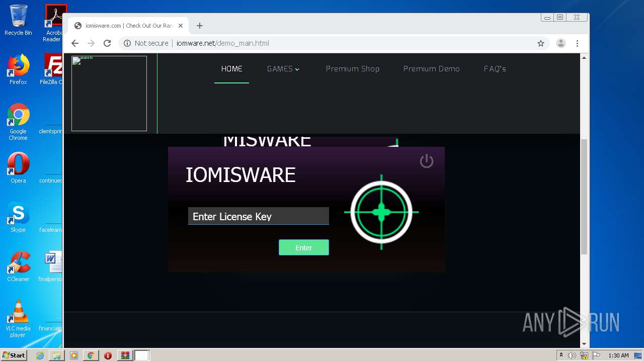This screenshot has height=362, width=644.
Task: Launch Firefox from the desktop
Action: (18, 69)
